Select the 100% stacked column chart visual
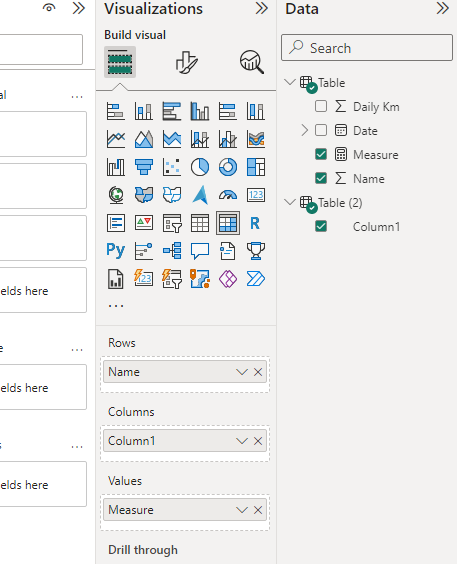This screenshot has width=457, height=564. (x=256, y=111)
